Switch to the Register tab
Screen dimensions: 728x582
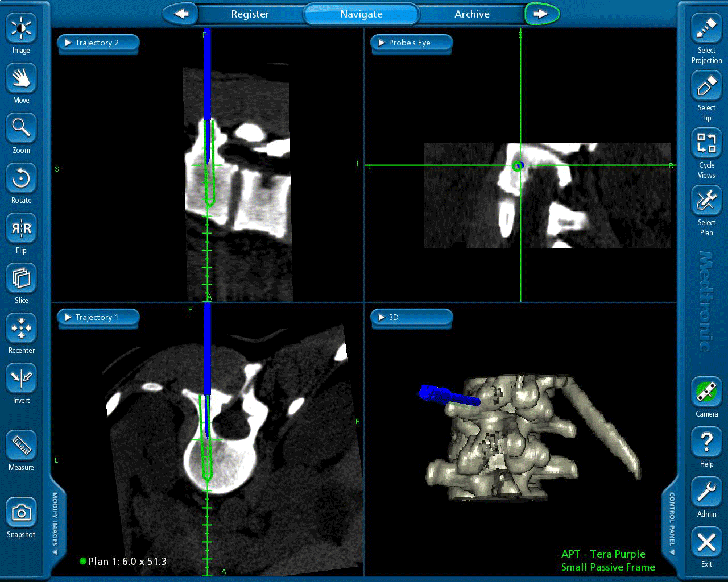(250, 14)
